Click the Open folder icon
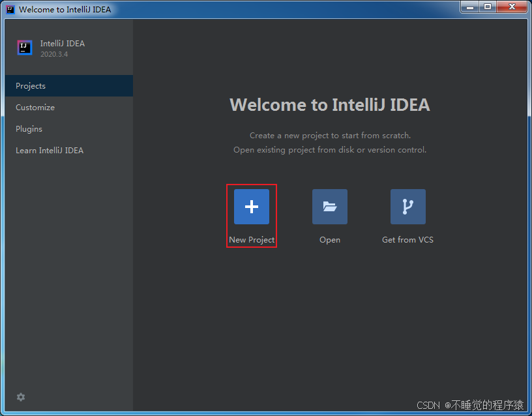532x416 pixels. (330, 207)
